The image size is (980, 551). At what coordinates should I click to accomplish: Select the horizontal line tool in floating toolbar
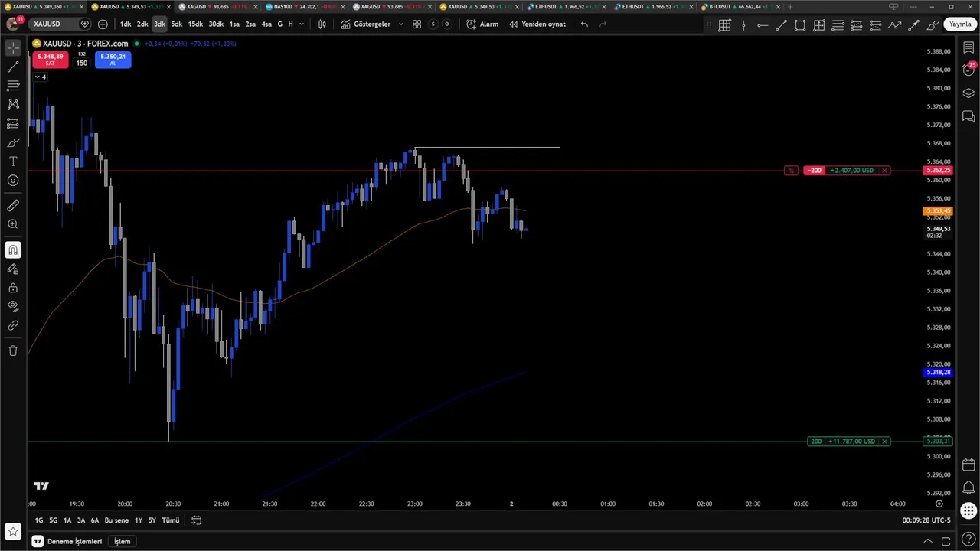click(763, 25)
